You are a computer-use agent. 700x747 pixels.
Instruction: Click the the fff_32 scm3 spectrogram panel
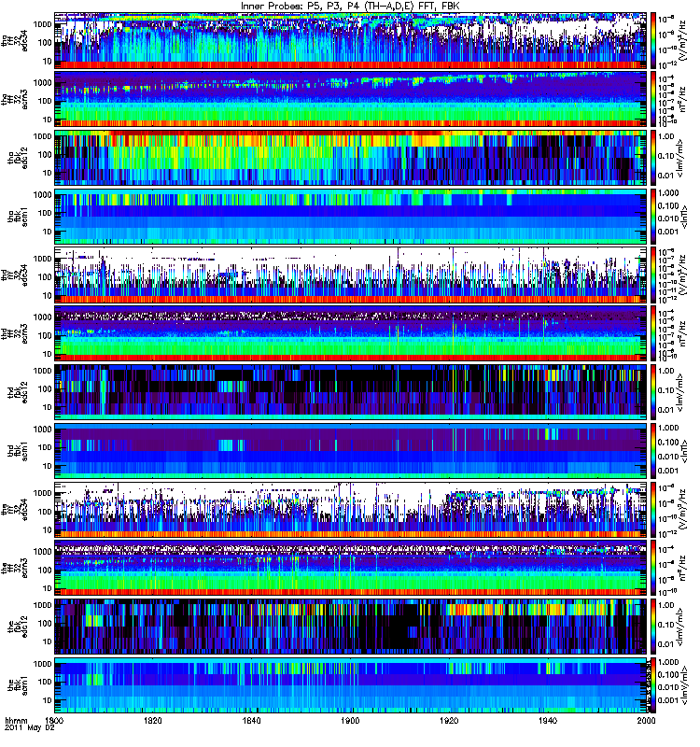click(351, 568)
